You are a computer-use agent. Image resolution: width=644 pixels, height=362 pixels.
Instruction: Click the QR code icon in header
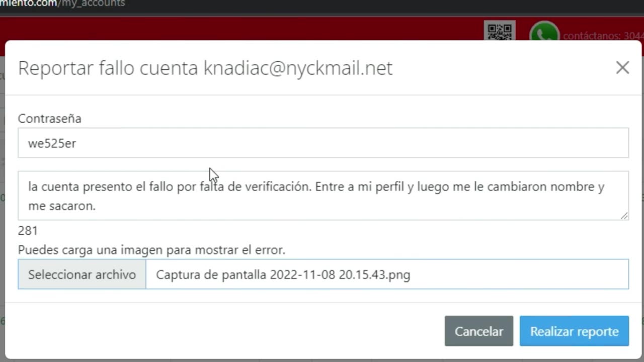click(500, 31)
